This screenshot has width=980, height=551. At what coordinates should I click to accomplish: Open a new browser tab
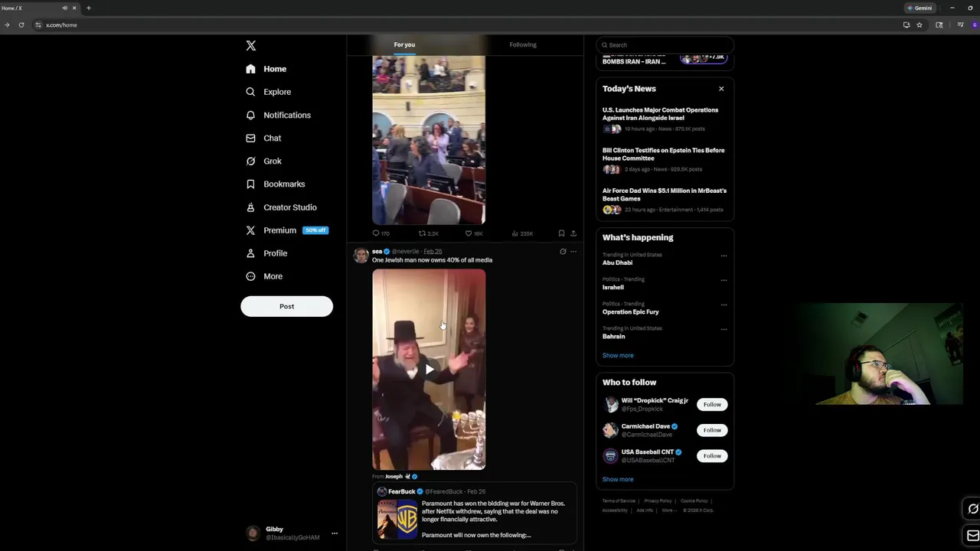[88, 8]
